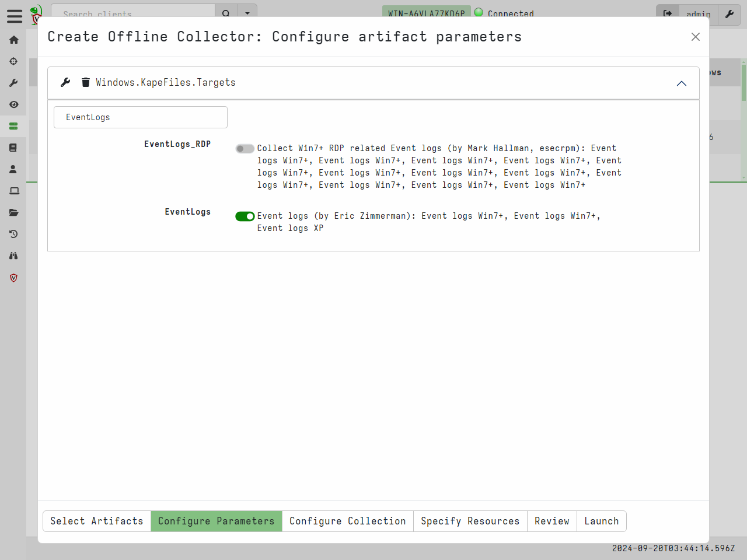Switch to the Select Artifacts tab

point(97,521)
